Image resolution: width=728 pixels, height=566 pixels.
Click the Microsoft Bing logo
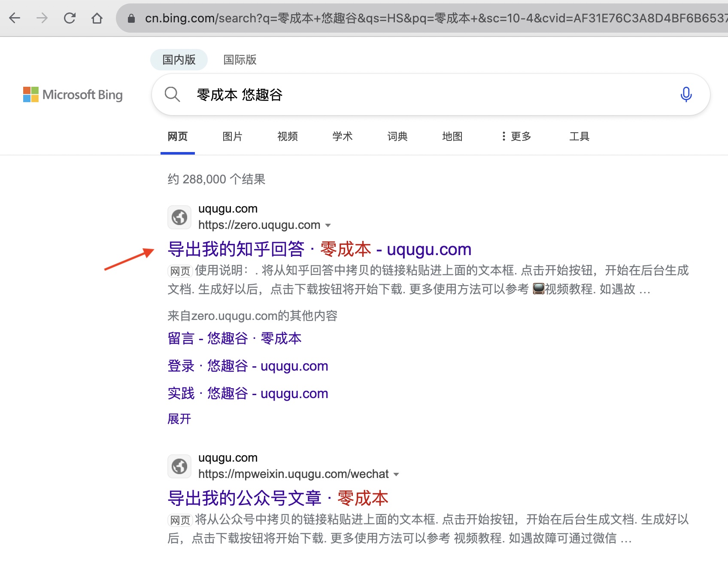[x=73, y=94]
